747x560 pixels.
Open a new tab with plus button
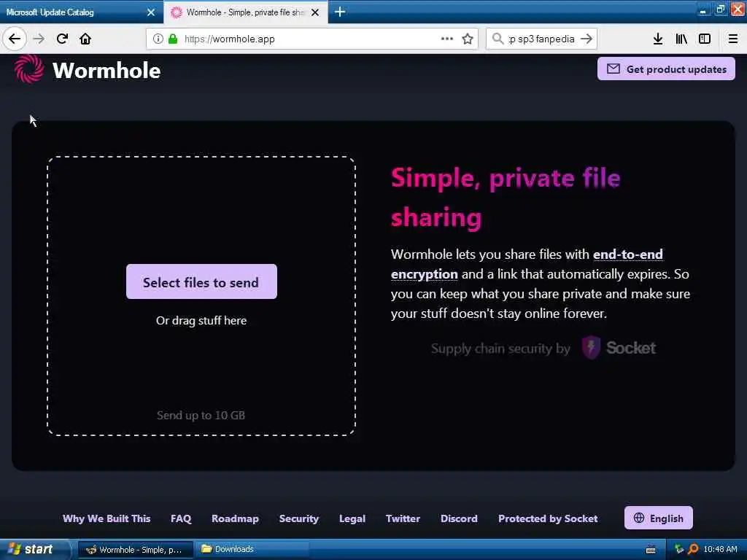(340, 12)
